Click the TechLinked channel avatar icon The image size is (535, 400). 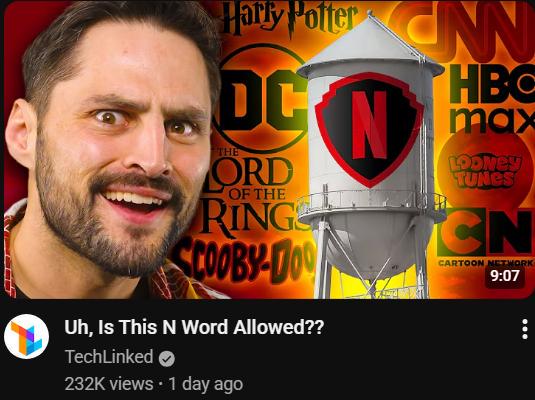click(27, 337)
